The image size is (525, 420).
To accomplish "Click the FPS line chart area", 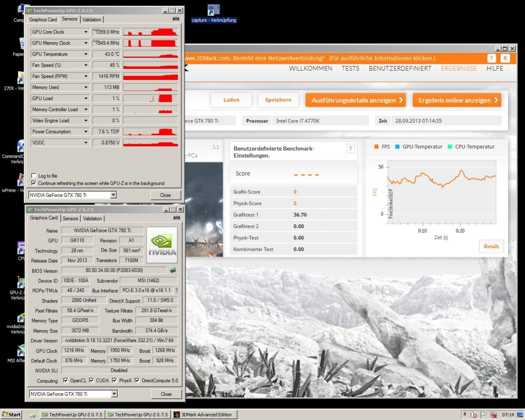I will pyautogui.click(x=442, y=192).
